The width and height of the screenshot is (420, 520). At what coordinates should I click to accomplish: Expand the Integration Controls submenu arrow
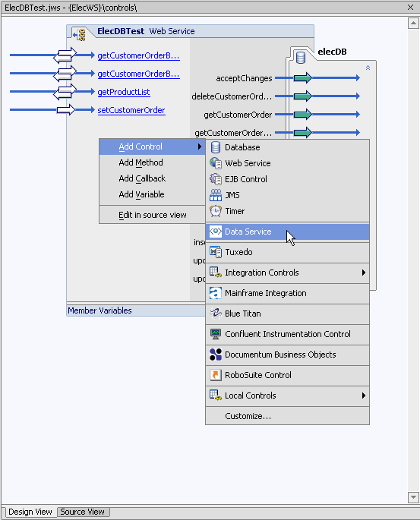364,273
